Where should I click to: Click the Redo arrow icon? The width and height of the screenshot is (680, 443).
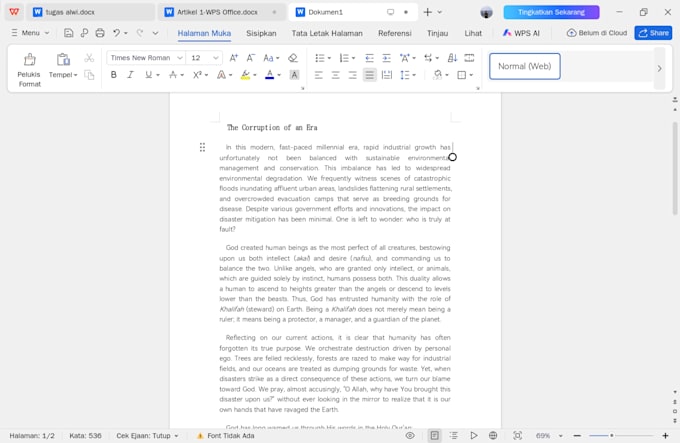pyautogui.click(x=140, y=33)
